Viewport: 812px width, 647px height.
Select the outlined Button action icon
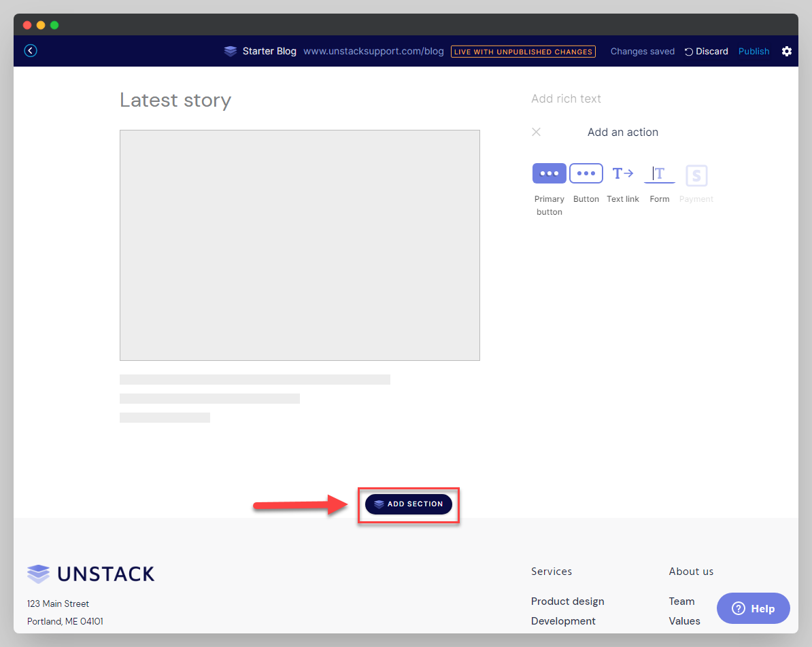[586, 173]
